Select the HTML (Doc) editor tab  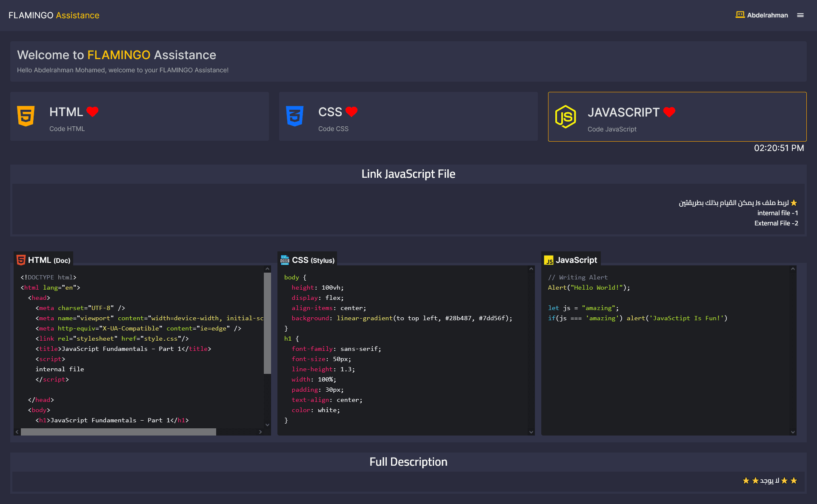click(44, 260)
